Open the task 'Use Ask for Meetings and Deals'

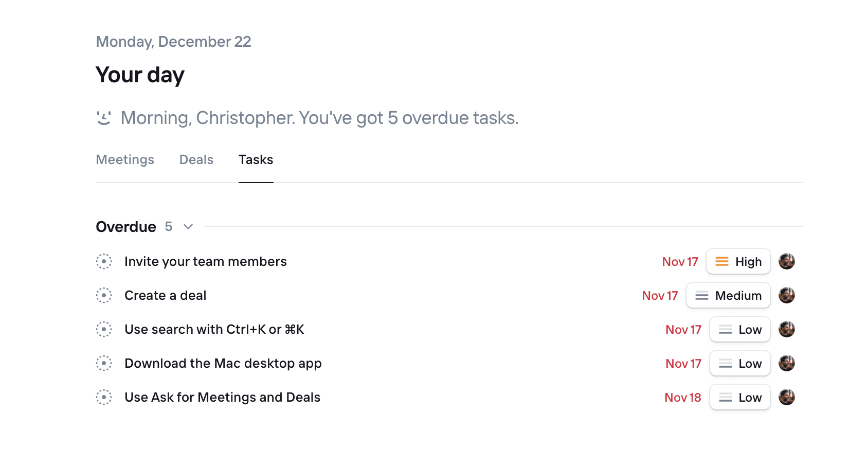pyautogui.click(x=222, y=397)
